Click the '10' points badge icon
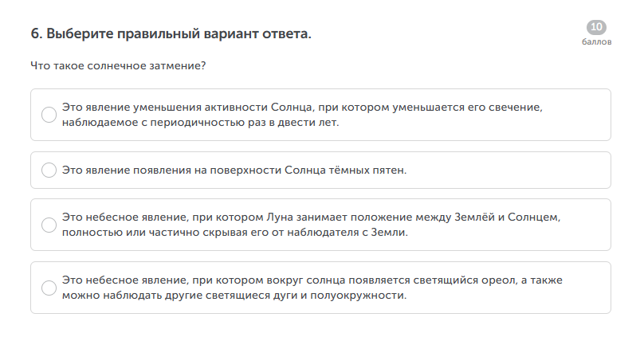 pos(596,28)
